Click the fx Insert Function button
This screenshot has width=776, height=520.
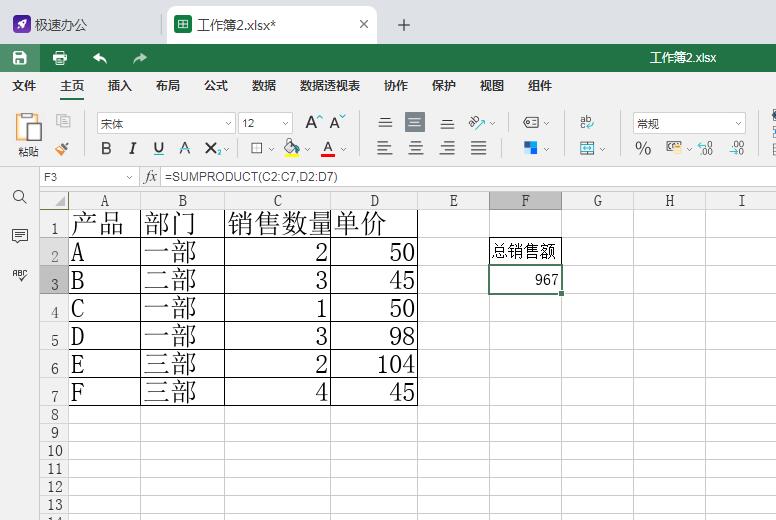click(150, 177)
